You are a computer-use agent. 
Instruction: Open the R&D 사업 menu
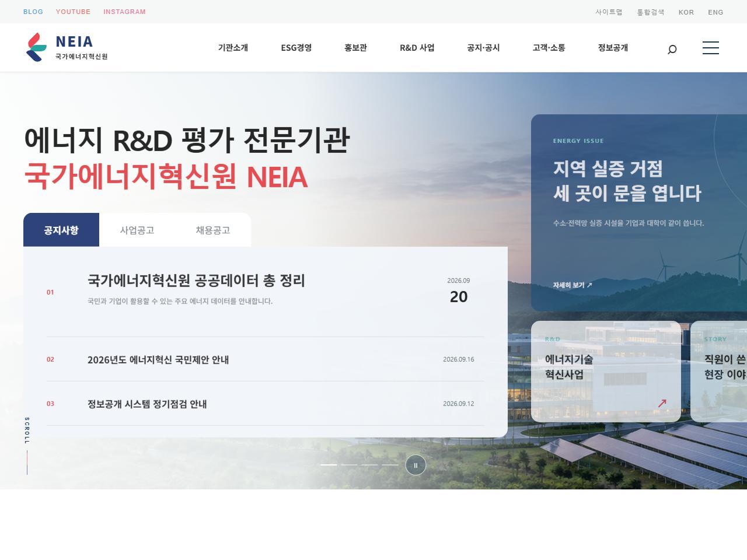tap(417, 48)
